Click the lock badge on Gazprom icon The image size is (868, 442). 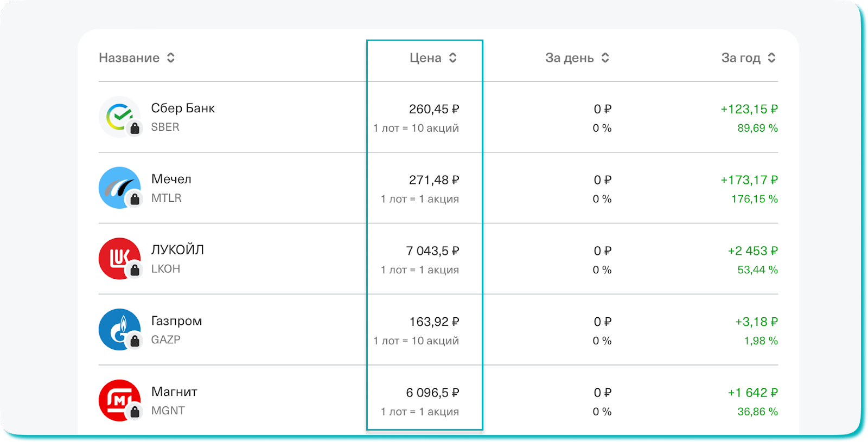click(135, 341)
